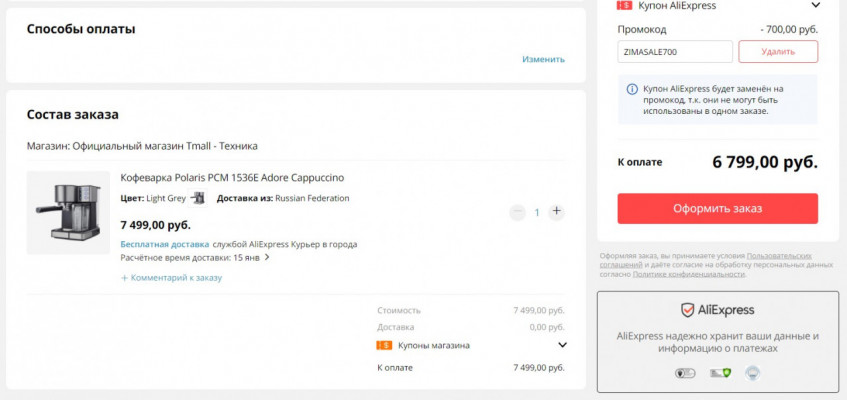Focus the promo code field ZIMASALE700
The width and height of the screenshot is (847, 400).
click(x=675, y=52)
